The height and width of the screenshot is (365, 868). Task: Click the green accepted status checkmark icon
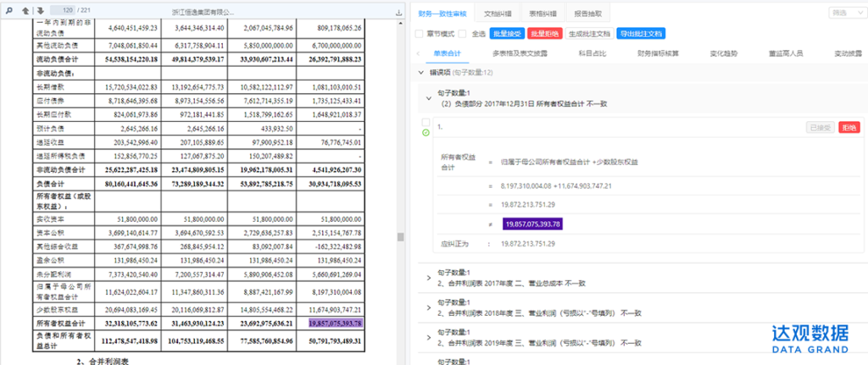pos(426,133)
